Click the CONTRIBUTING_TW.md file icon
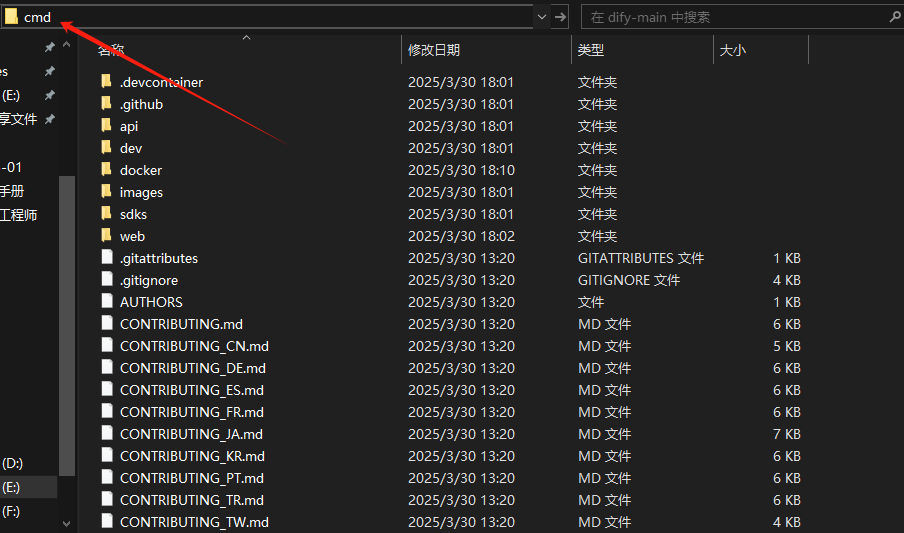The image size is (904, 533). pos(107,522)
